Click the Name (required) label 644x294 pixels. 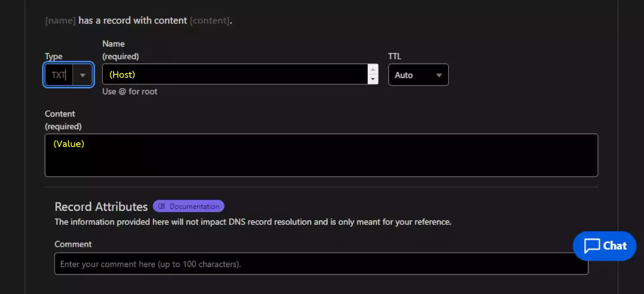click(121, 50)
